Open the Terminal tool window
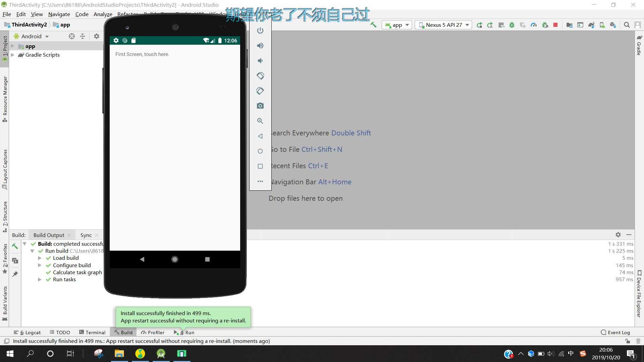The width and height of the screenshot is (644, 362). point(92,333)
